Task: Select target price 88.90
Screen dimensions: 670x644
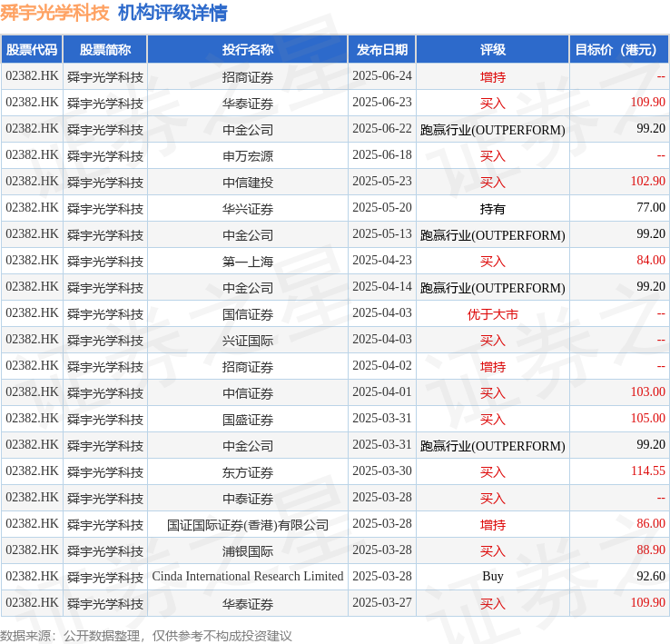Action: pos(651,550)
